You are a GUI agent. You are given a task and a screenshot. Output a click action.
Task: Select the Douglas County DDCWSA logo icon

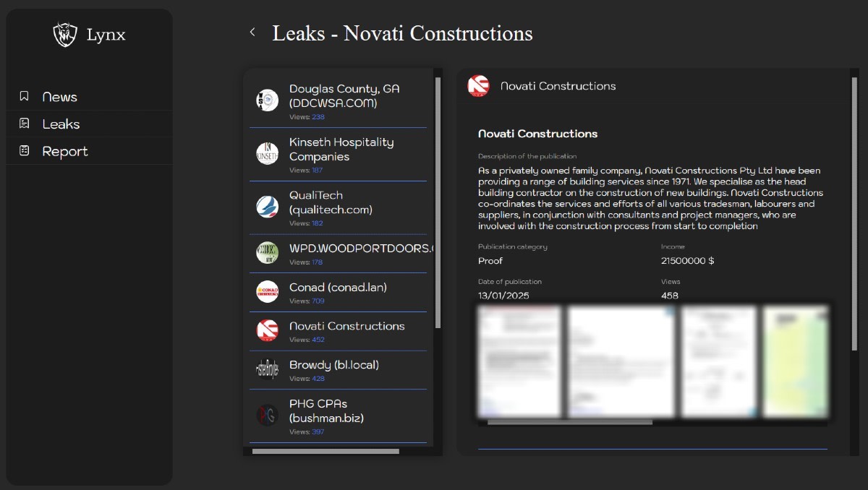(x=267, y=100)
